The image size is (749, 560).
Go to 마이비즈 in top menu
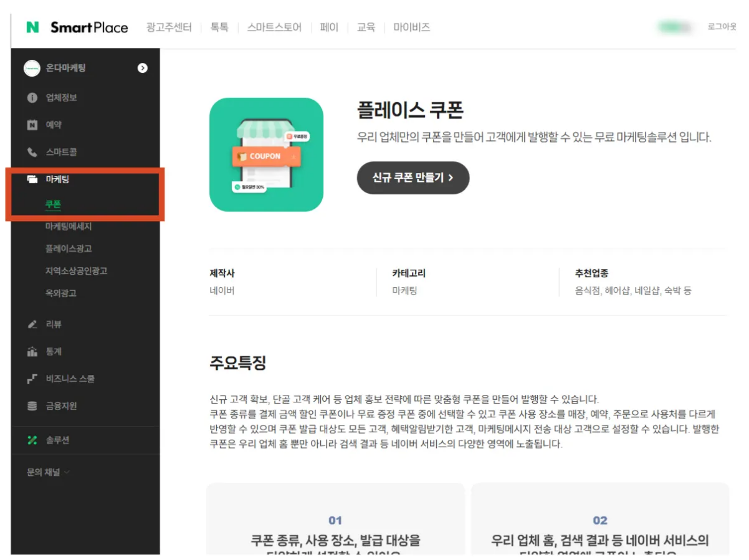click(411, 27)
